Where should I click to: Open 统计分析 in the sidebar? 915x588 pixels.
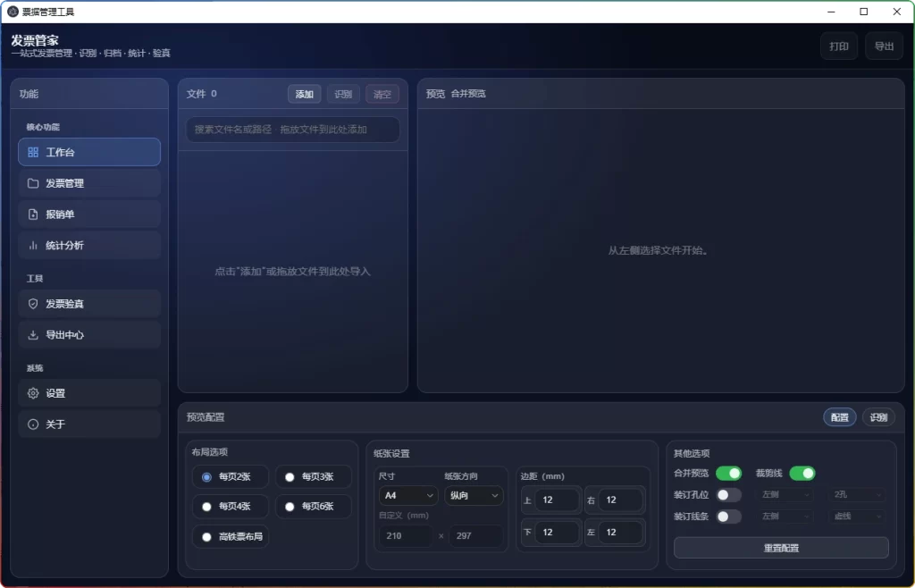[x=88, y=244]
